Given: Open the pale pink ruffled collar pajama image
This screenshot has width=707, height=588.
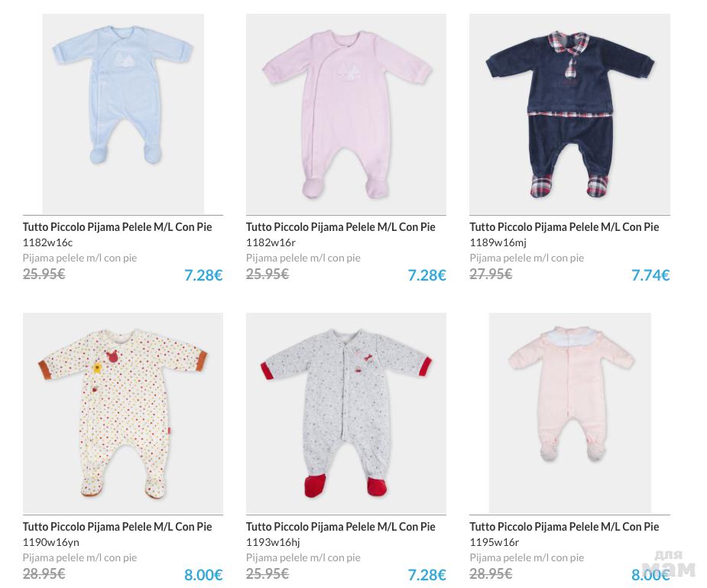Looking at the screenshot, I should [569, 413].
